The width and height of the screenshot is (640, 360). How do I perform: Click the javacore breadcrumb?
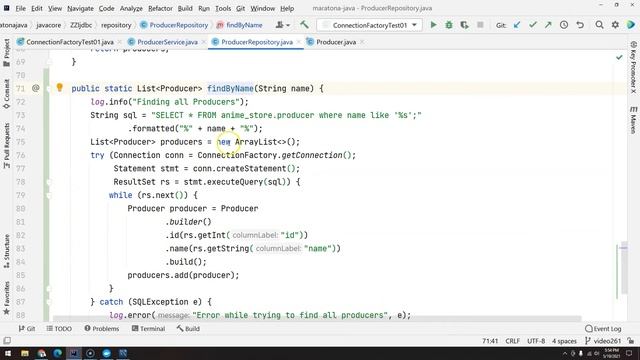pos(49,25)
